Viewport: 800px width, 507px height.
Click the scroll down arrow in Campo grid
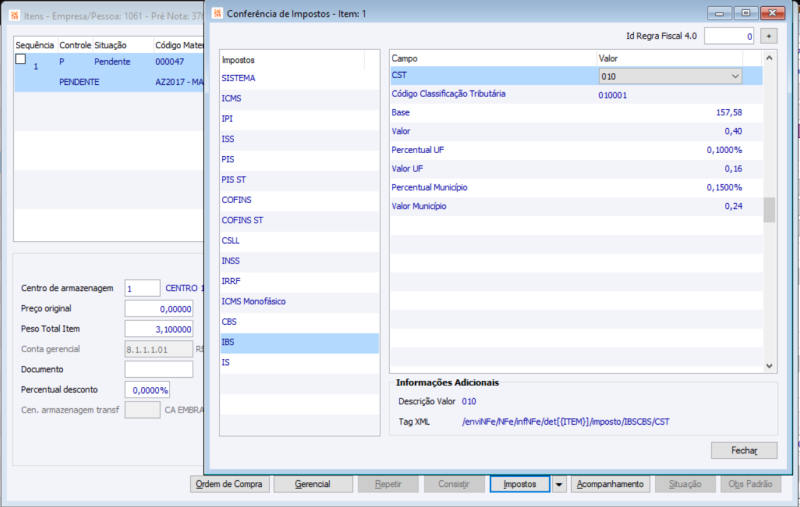769,366
